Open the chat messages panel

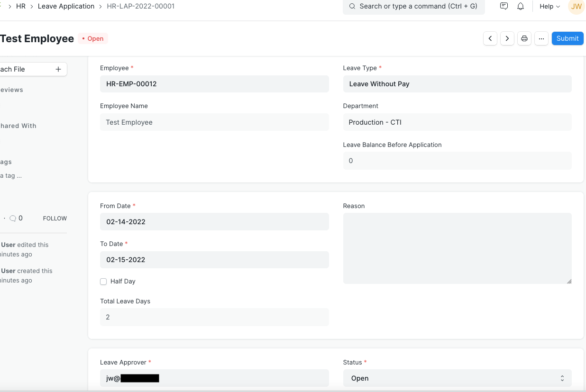point(504,6)
